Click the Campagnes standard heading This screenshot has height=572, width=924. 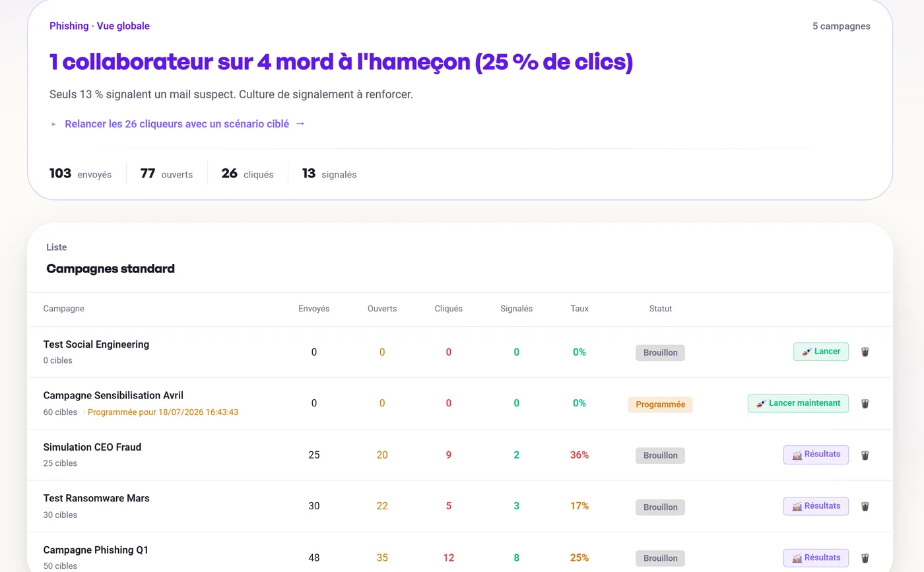(x=110, y=269)
